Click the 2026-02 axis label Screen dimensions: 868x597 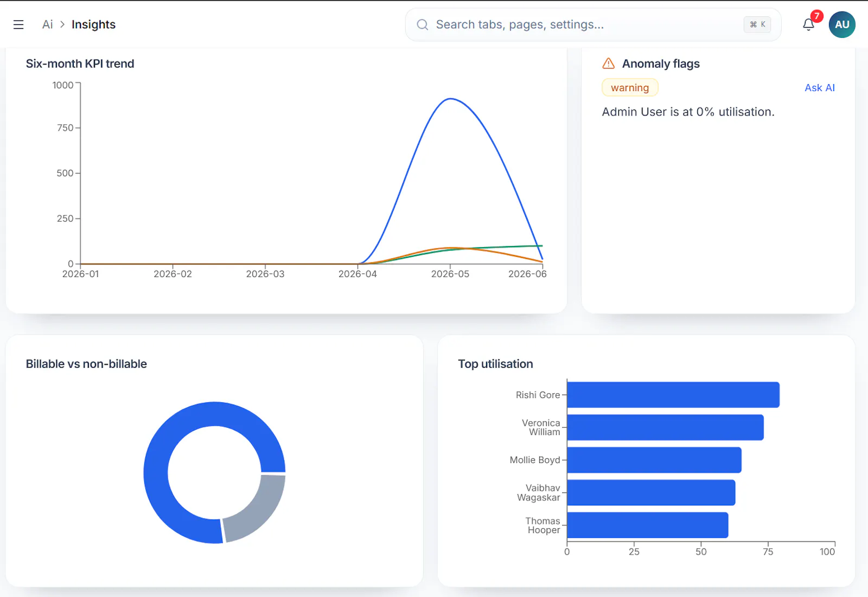pos(173,274)
